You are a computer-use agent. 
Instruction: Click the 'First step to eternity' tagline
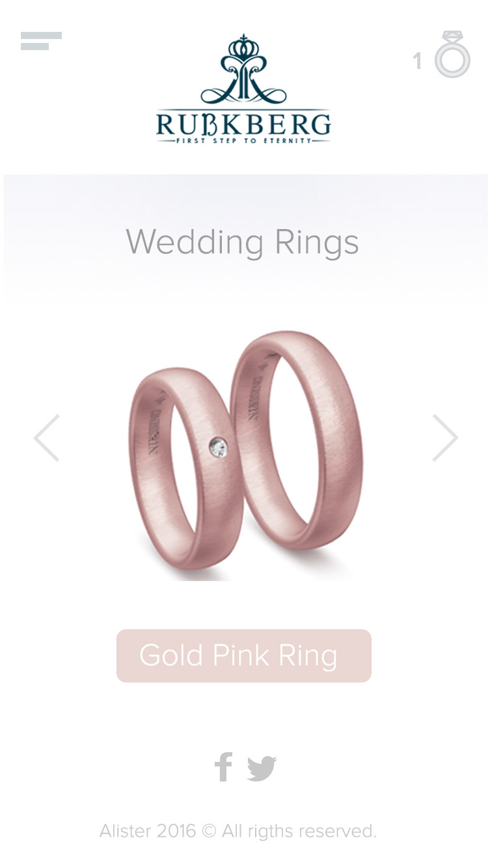click(243, 140)
